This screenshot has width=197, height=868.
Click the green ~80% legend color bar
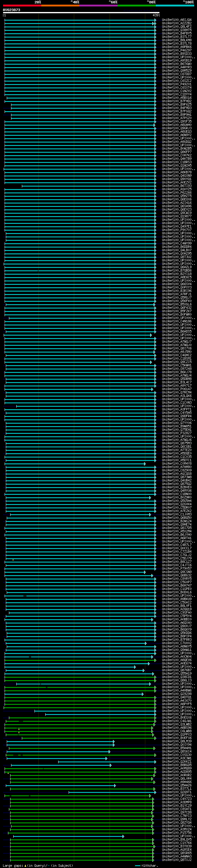137,6
